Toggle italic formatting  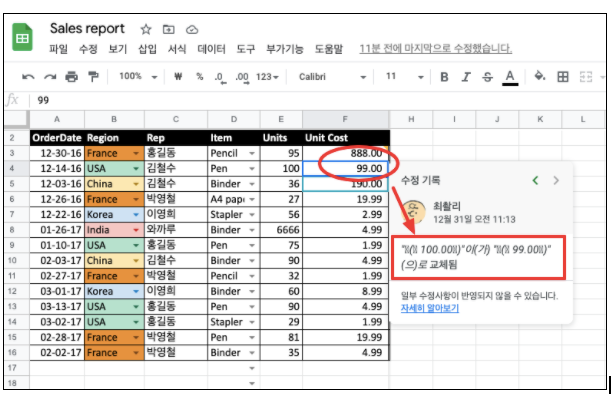[466, 77]
